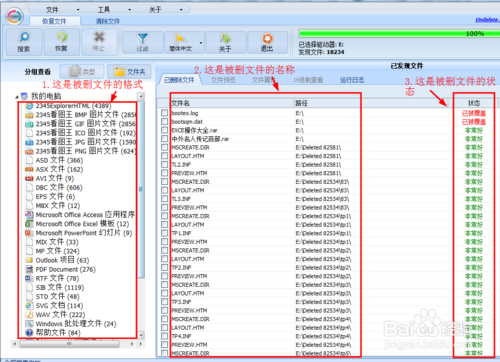
Task: Open the 已删除文件 tab
Action: pyautogui.click(x=179, y=80)
